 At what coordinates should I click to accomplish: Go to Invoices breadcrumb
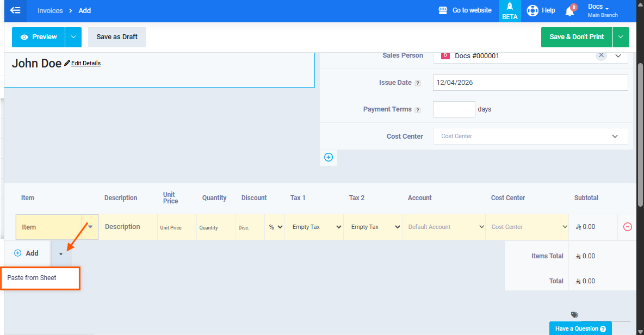50,10
